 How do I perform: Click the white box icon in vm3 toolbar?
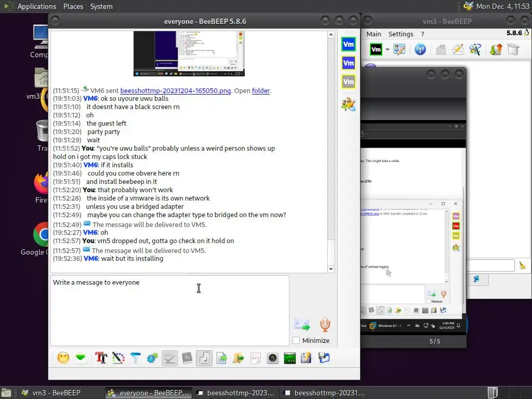click(x=513, y=49)
